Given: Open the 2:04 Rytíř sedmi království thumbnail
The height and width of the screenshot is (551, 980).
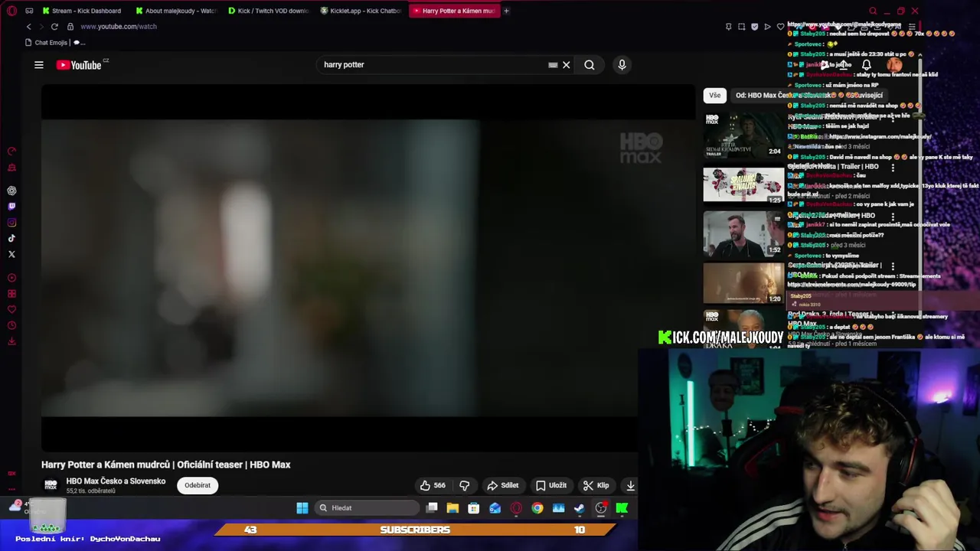Looking at the screenshot, I should (743, 135).
